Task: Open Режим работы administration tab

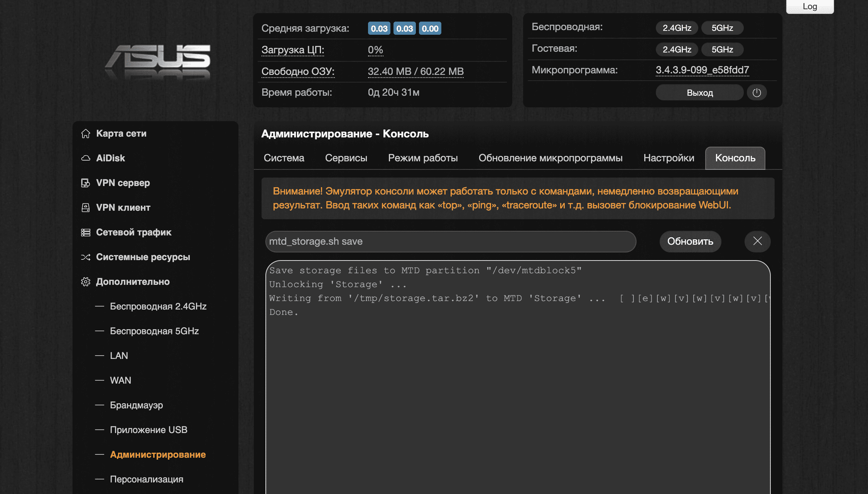Action: [423, 158]
